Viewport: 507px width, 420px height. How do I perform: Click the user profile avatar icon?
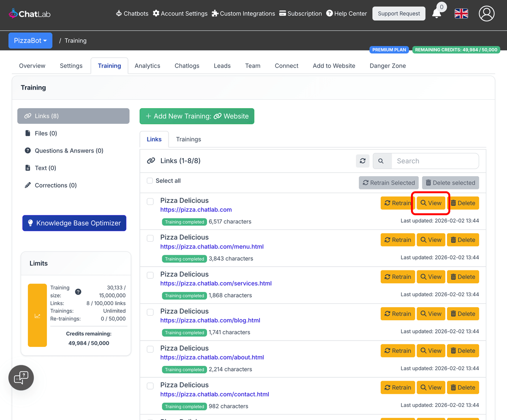[x=486, y=13]
